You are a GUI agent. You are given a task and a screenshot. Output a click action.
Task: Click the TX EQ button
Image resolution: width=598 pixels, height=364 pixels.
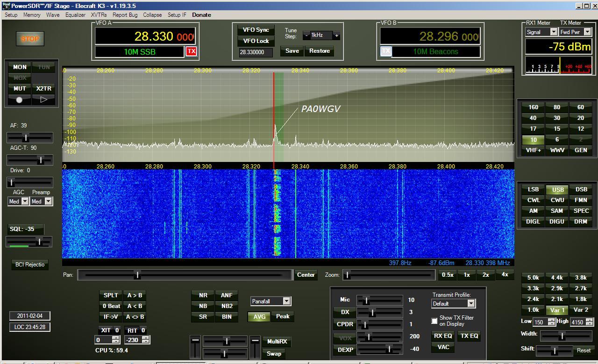point(469,336)
